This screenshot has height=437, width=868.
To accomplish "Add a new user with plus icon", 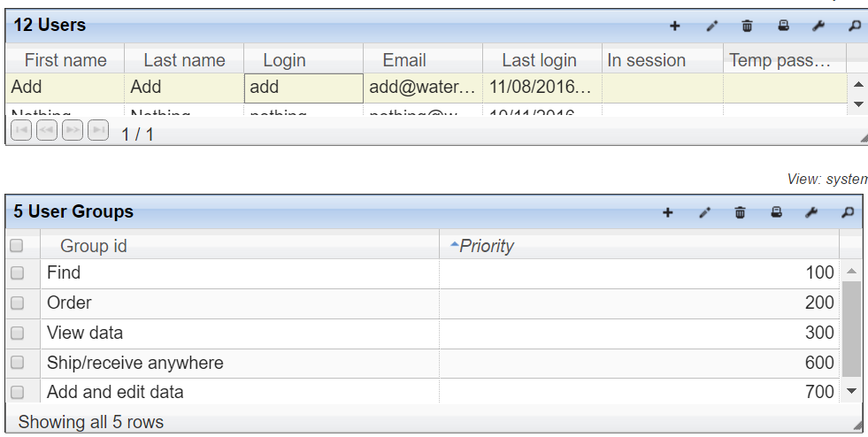I will tap(674, 26).
